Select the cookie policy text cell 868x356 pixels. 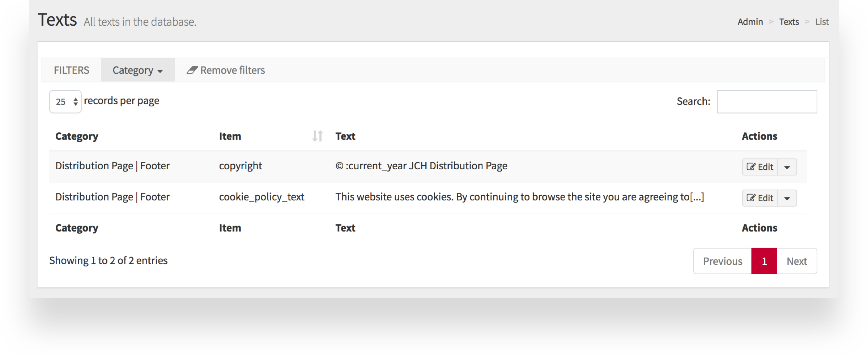pos(519,197)
